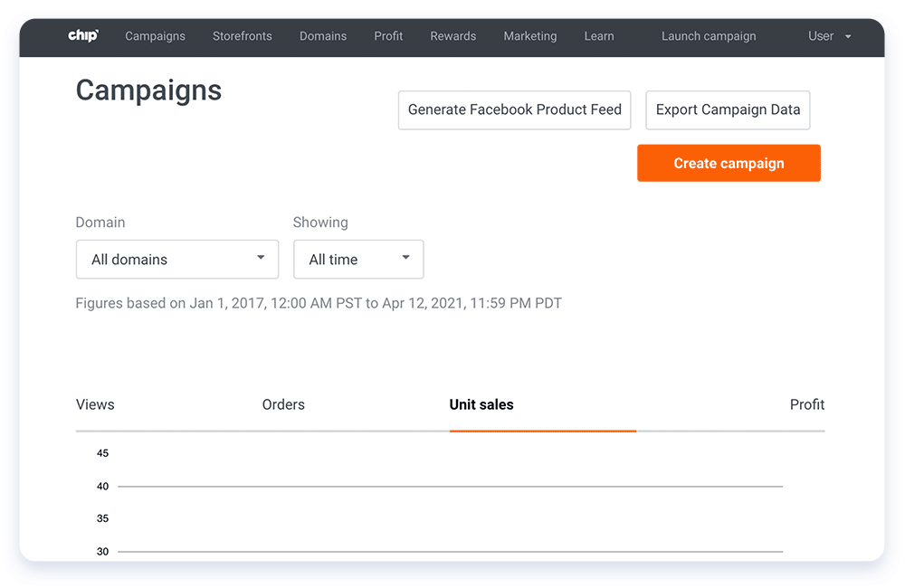The height and width of the screenshot is (588, 905).
Task: Navigate to Storefronts
Action: [242, 36]
